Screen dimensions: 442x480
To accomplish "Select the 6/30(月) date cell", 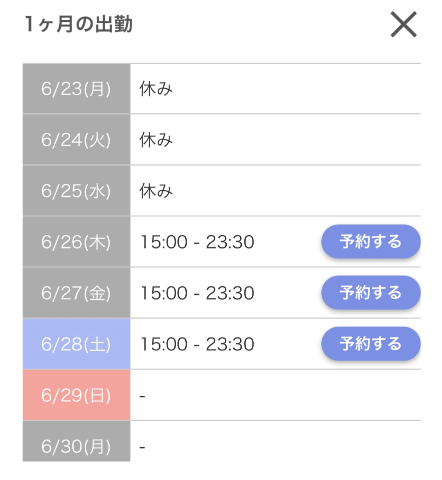I will tap(76, 442).
